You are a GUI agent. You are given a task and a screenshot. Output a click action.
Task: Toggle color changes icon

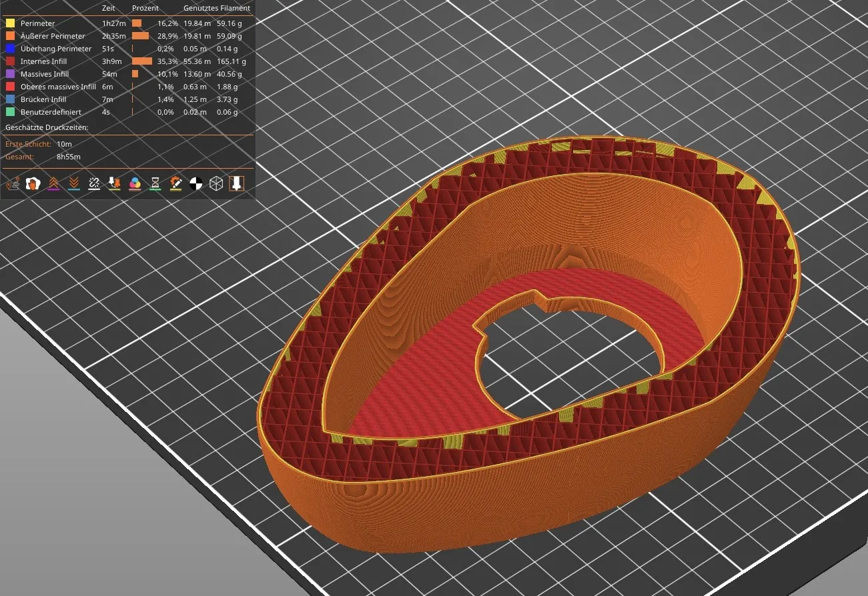(135, 183)
